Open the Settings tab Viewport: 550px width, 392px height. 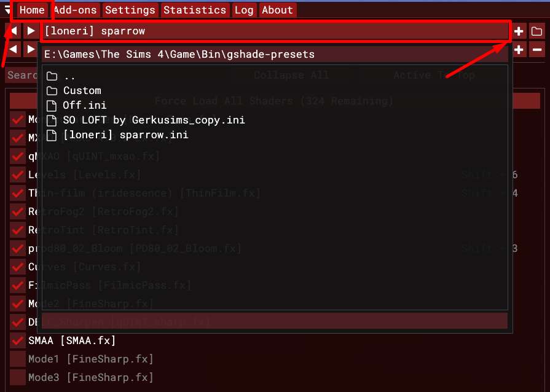(130, 10)
